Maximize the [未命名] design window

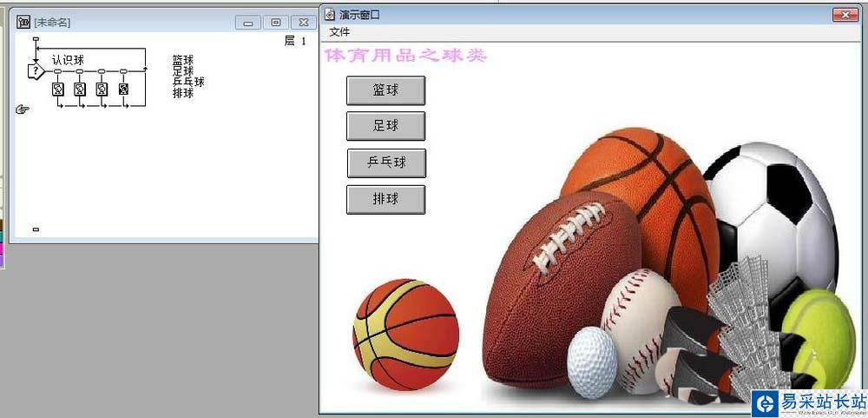(x=276, y=23)
